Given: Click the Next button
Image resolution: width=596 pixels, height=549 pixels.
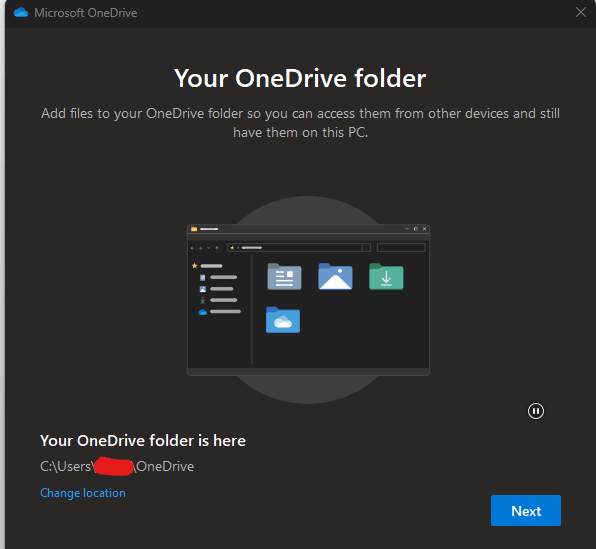Looking at the screenshot, I should [x=526, y=510].
